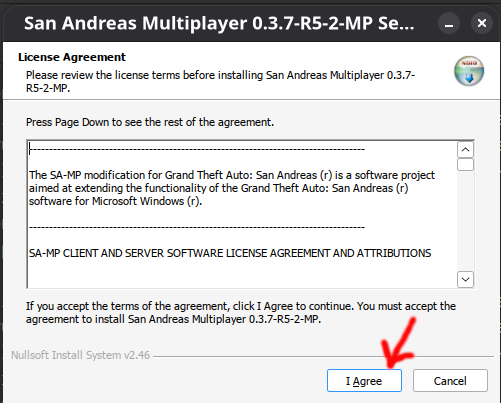Click the second dashed separator line
The width and height of the screenshot is (501, 403).
tap(197, 228)
